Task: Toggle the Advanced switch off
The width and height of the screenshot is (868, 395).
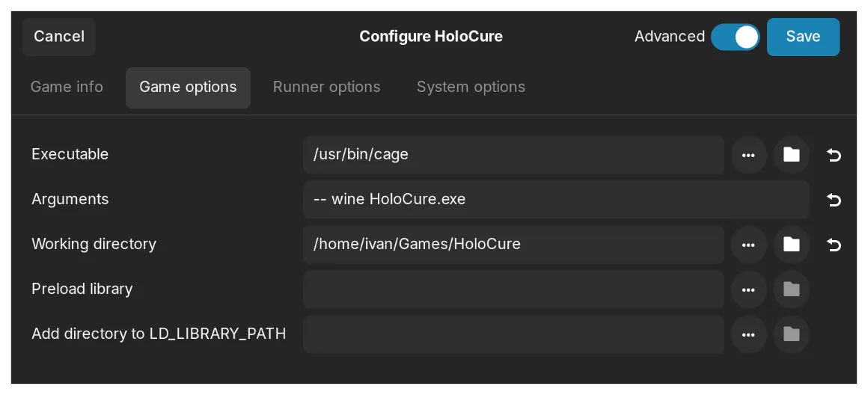Action: pyautogui.click(x=735, y=37)
